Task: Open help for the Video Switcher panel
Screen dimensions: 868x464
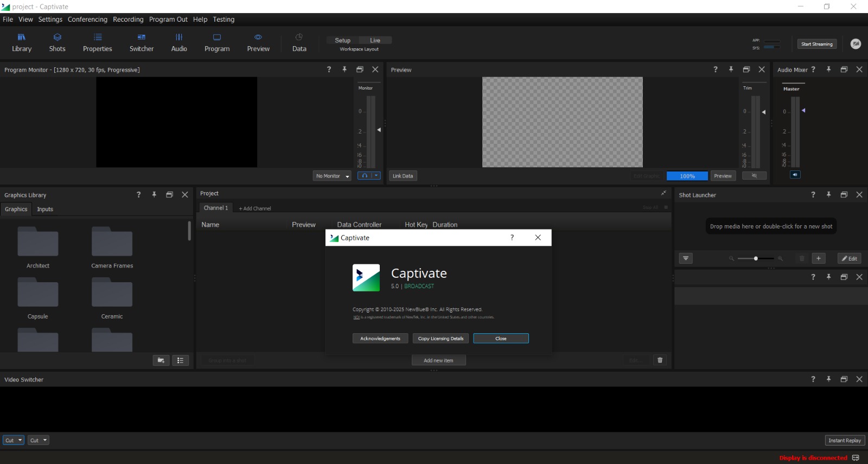Action: [813, 379]
